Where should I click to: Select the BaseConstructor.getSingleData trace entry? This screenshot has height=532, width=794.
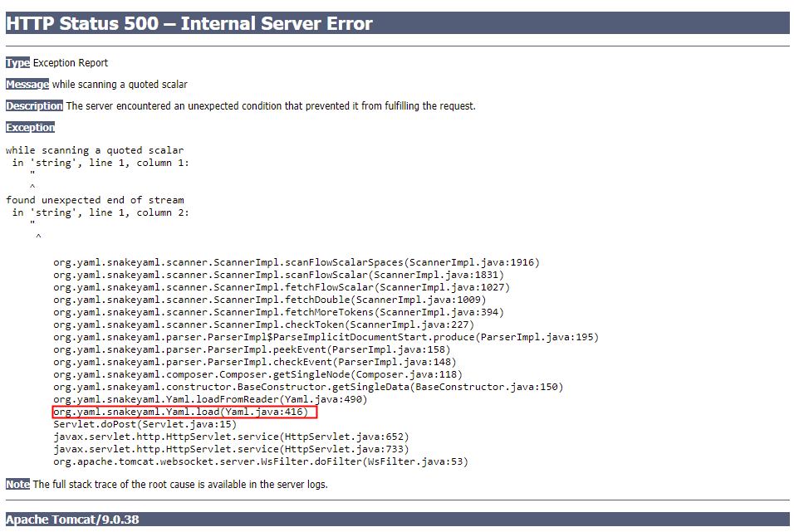pyautogui.click(x=307, y=386)
